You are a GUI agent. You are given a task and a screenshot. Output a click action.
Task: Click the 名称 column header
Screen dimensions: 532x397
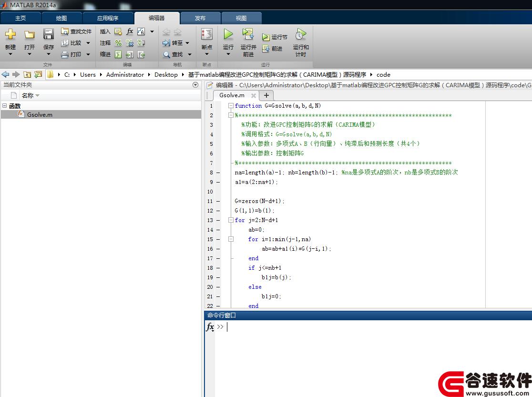tap(28, 96)
